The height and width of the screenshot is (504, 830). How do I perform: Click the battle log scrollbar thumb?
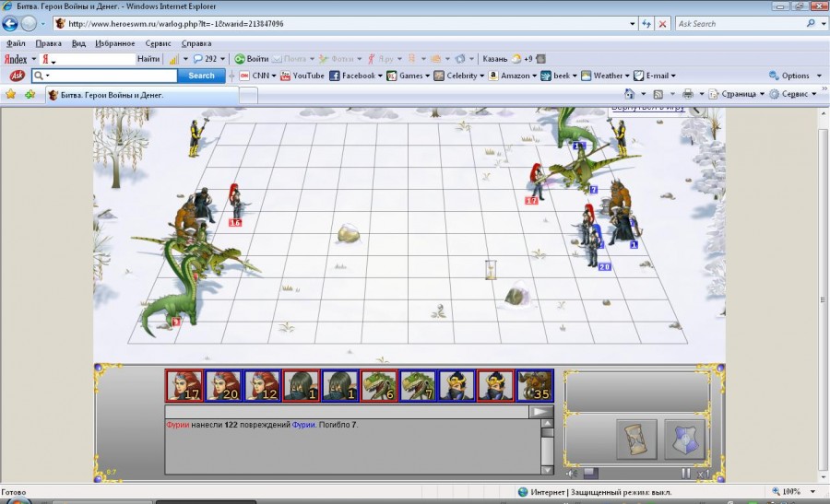tap(547, 433)
